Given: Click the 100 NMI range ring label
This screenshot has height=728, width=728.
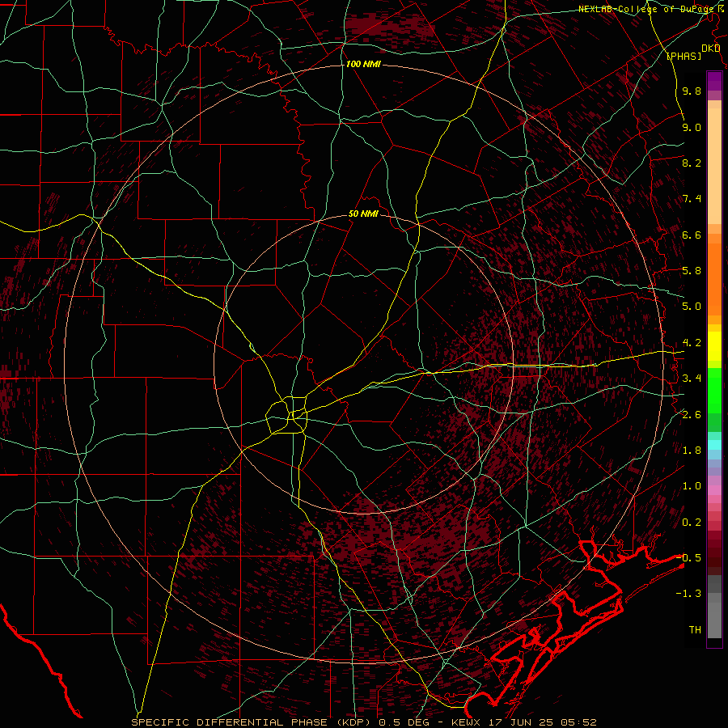Looking at the screenshot, I should pyautogui.click(x=363, y=64).
